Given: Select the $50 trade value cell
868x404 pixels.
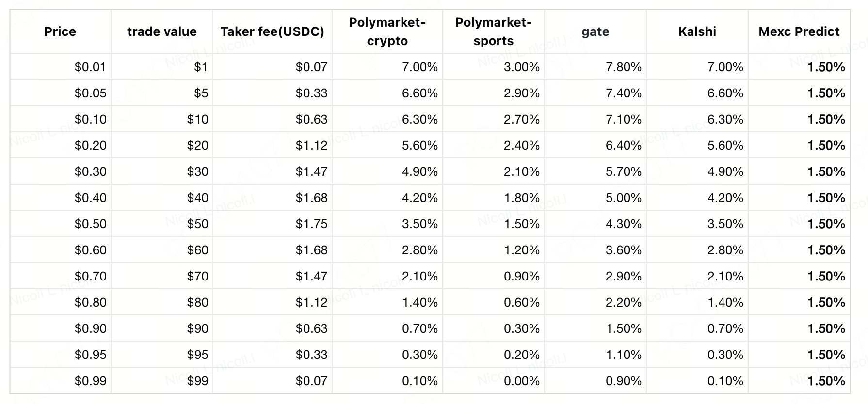Looking at the screenshot, I should (x=162, y=224).
